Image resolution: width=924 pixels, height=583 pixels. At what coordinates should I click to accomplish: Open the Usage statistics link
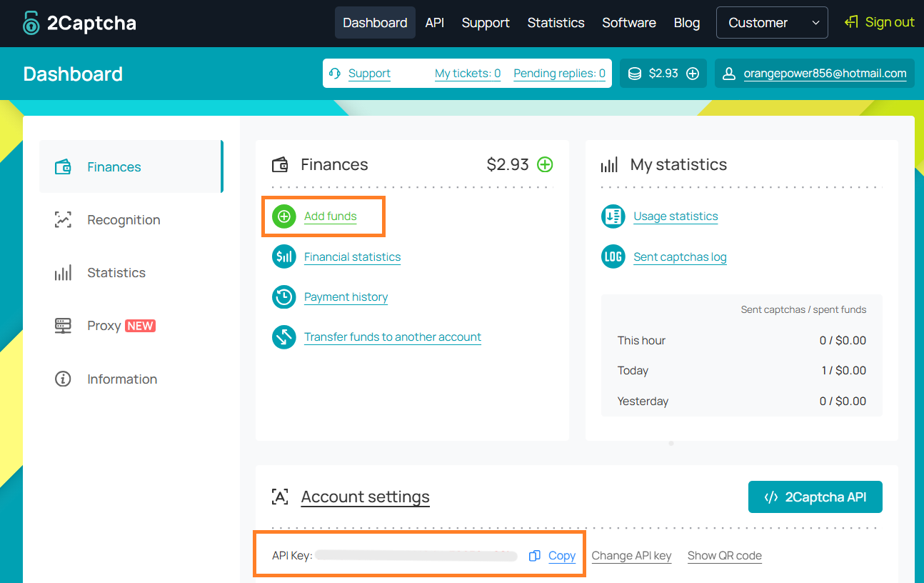coord(676,216)
